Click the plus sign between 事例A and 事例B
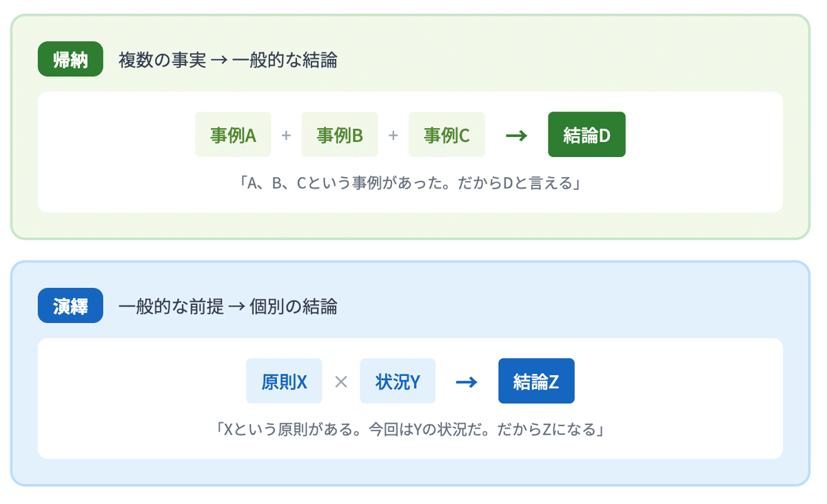This screenshot has width=827, height=504. 287,135
